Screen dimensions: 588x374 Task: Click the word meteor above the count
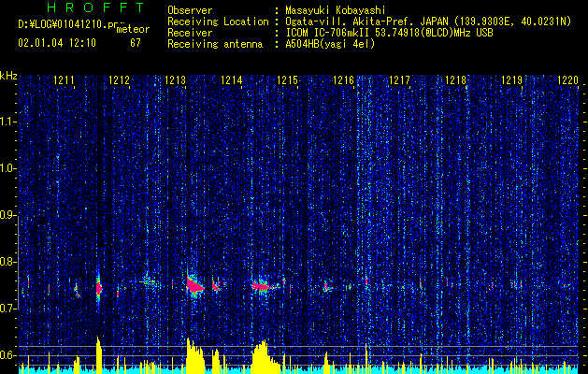133,29
